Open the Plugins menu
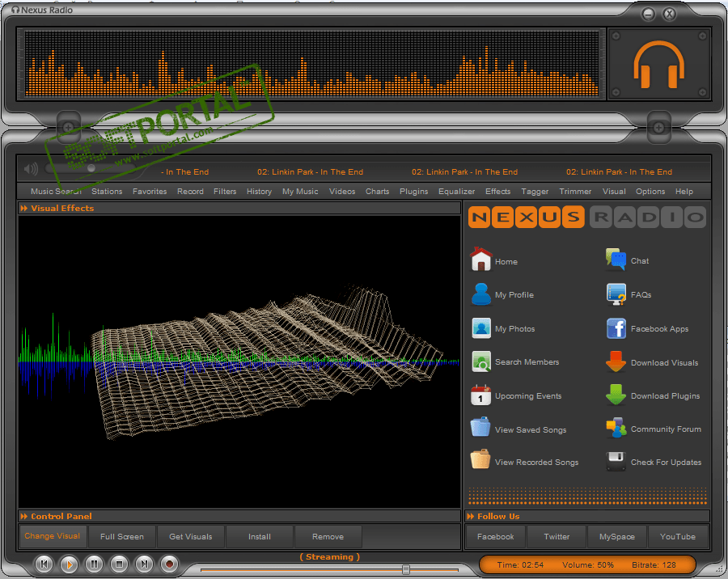 click(x=413, y=192)
